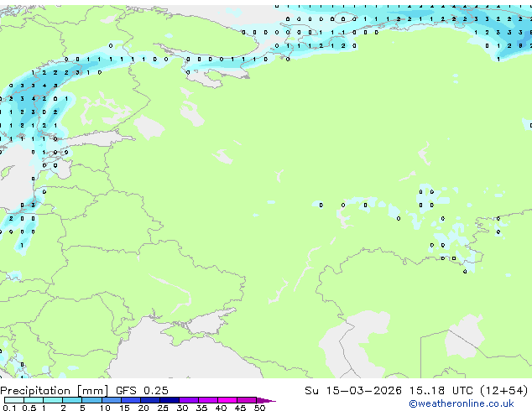Click the legend label '50'
The height and width of the screenshot is (411, 532).
click(259, 408)
